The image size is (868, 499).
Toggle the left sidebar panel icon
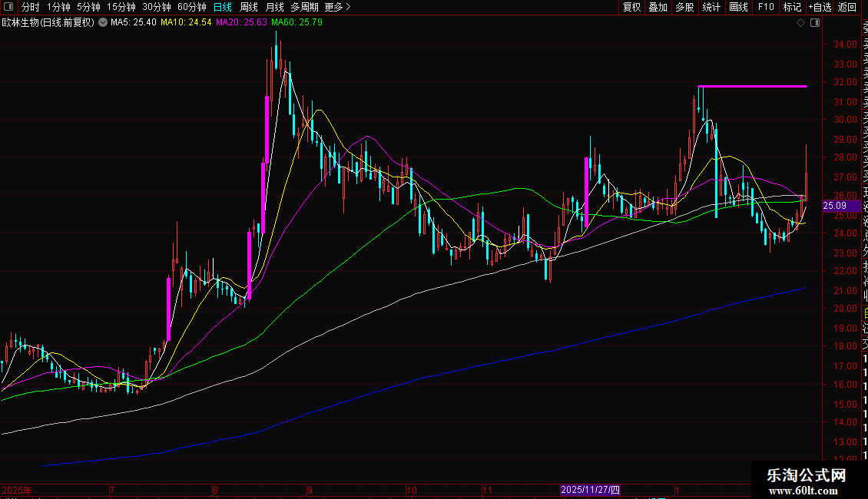click(8, 7)
